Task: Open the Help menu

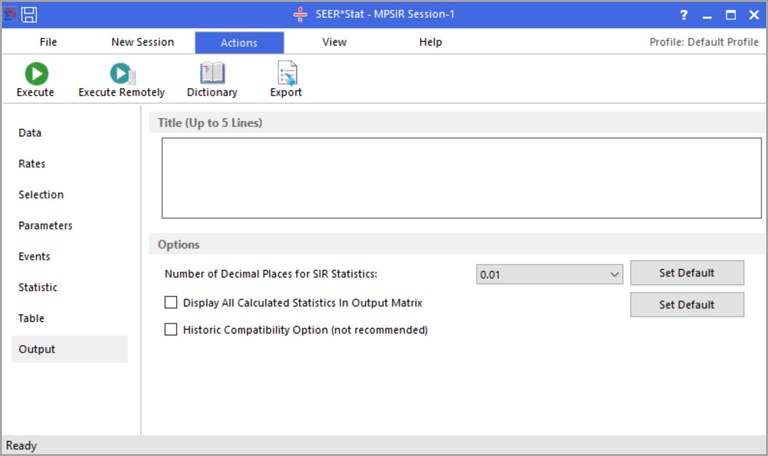Action: click(x=430, y=42)
